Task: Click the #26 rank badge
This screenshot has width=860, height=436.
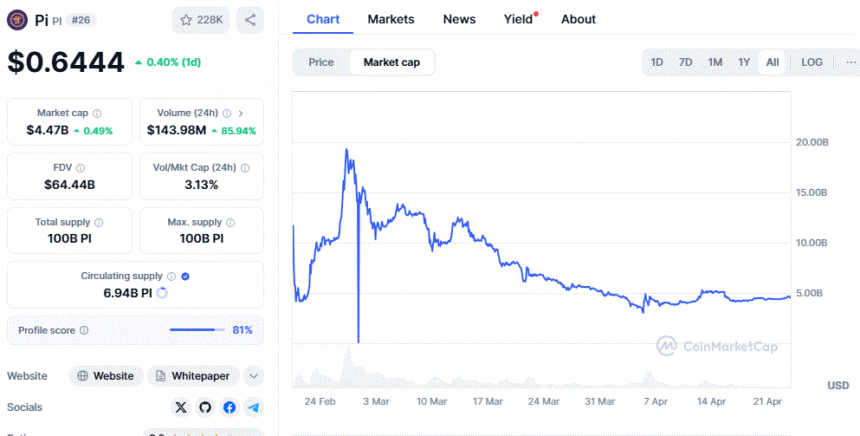Action: pyautogui.click(x=81, y=20)
